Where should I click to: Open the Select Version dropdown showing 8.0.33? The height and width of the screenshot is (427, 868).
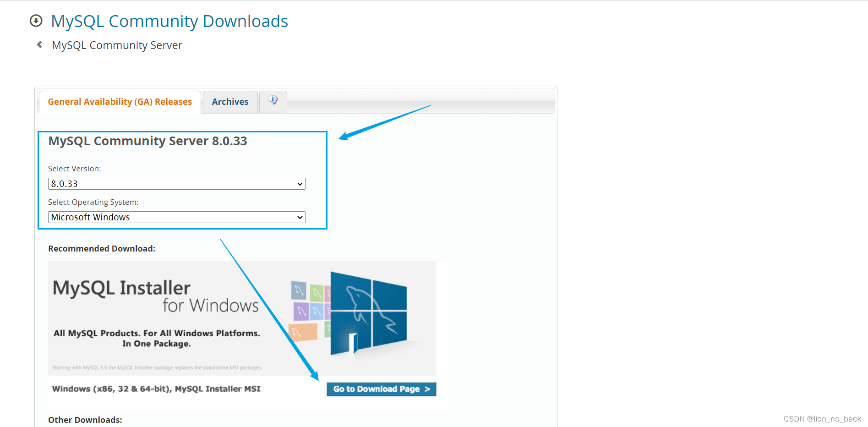177,184
